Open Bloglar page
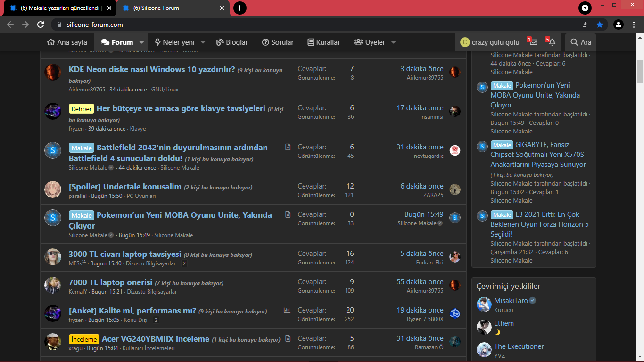The width and height of the screenshot is (644, 362). pyautogui.click(x=232, y=42)
